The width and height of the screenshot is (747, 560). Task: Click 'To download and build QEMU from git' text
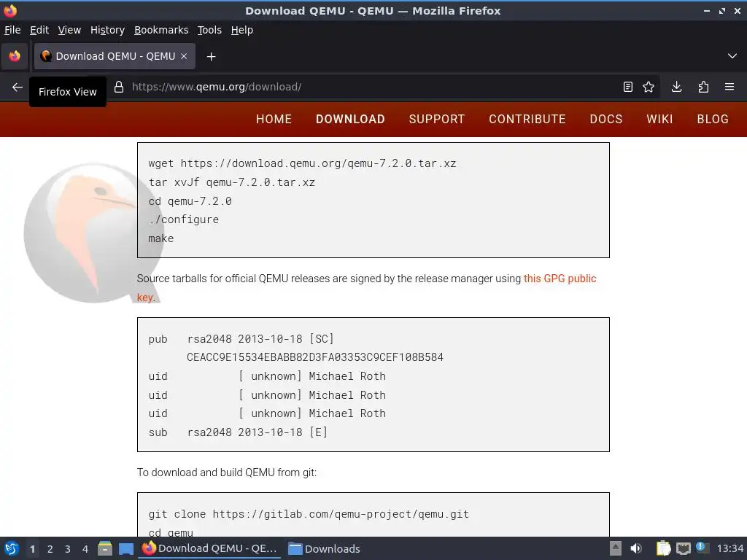click(227, 472)
